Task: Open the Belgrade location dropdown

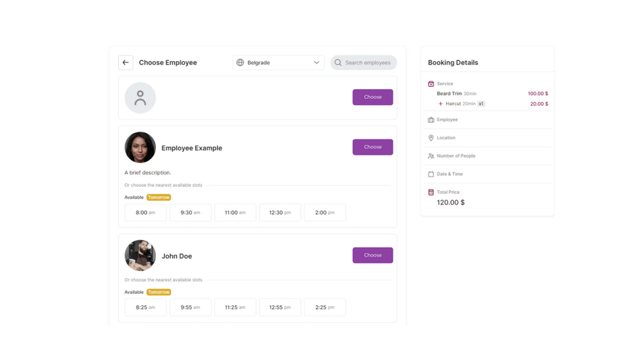Action: pos(278,63)
